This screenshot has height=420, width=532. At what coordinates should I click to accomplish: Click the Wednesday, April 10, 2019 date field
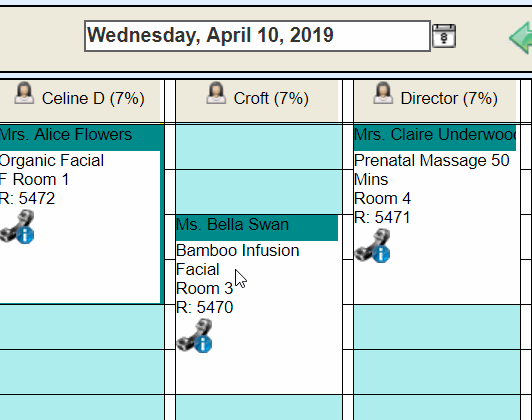258,36
